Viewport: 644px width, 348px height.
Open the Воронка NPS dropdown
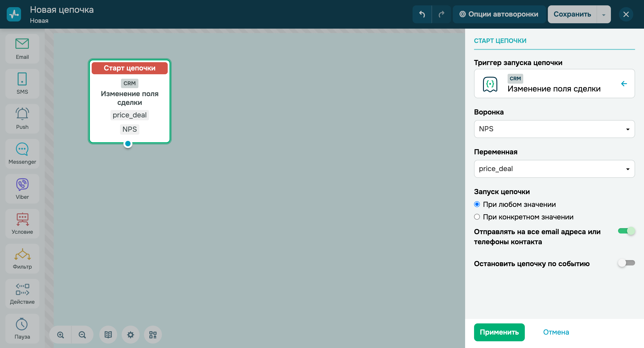(x=554, y=129)
